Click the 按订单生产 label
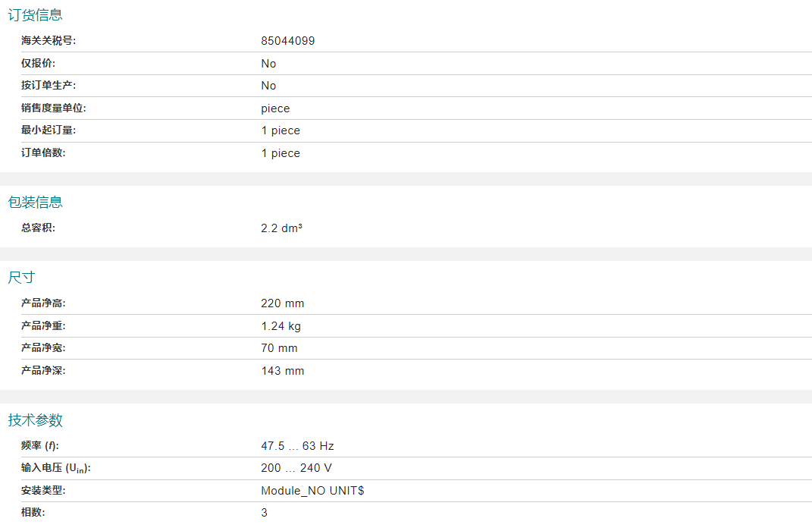 click(49, 85)
